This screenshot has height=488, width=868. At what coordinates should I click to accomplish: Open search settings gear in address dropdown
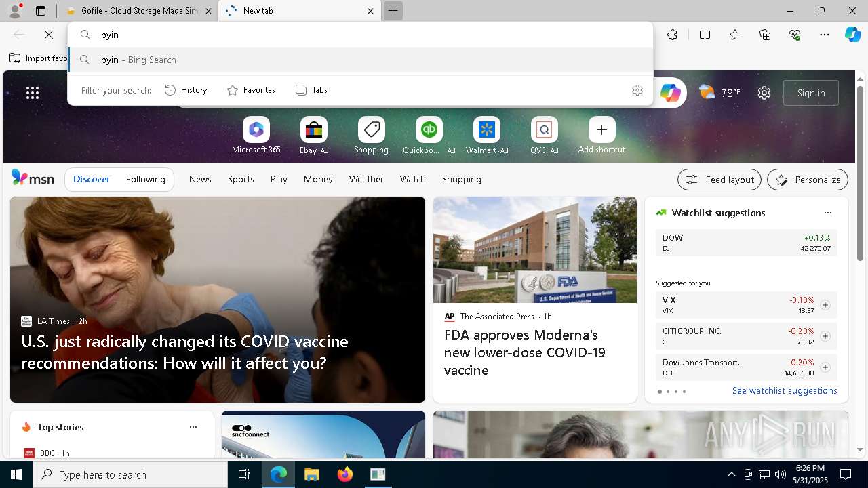pyautogui.click(x=637, y=90)
